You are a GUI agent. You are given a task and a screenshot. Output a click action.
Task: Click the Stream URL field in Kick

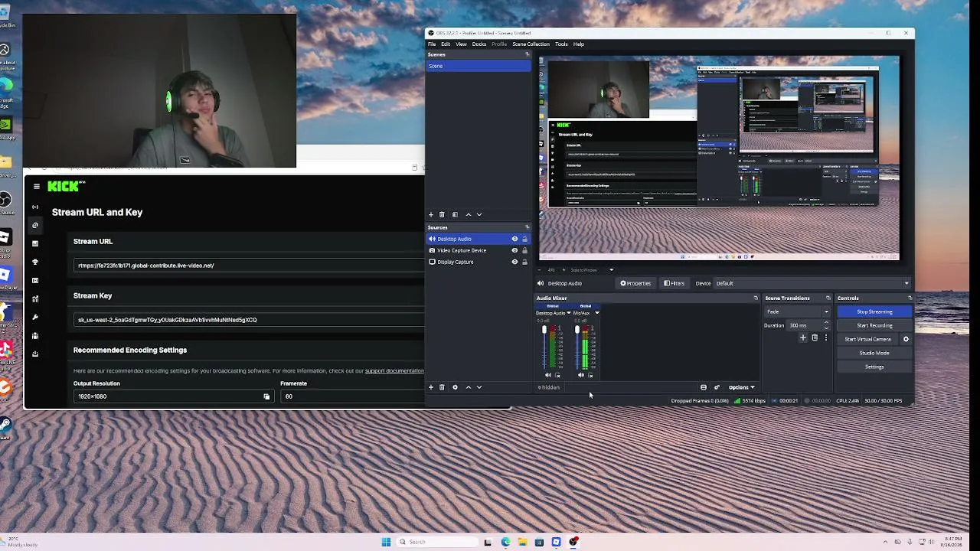point(249,266)
